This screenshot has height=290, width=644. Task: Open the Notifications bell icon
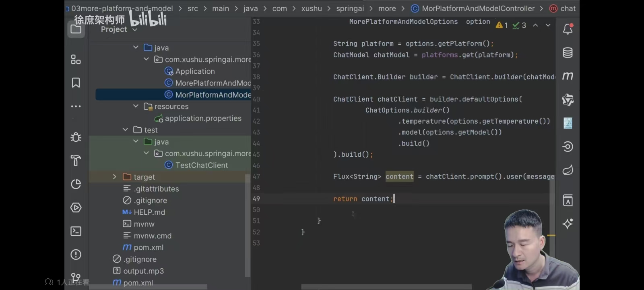568,29
